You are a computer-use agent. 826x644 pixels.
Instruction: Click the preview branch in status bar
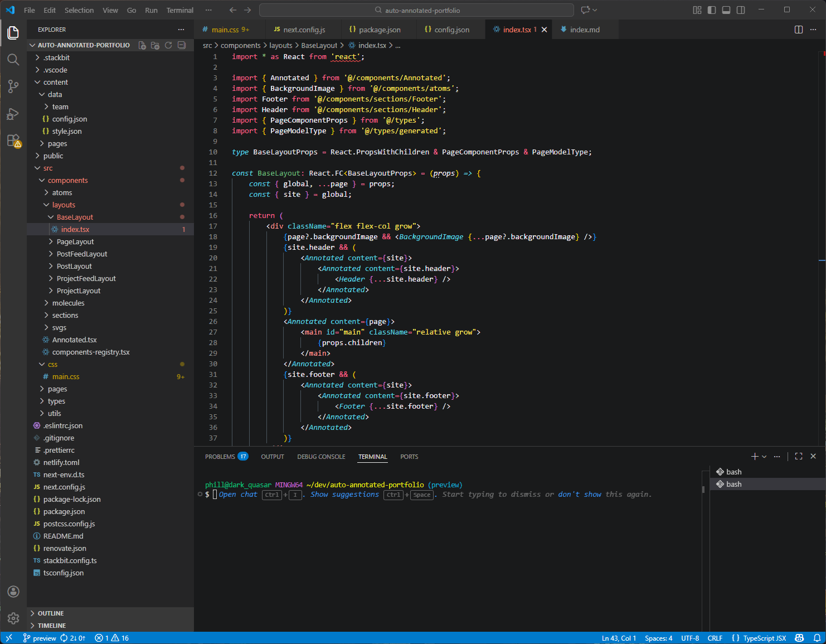pos(39,638)
